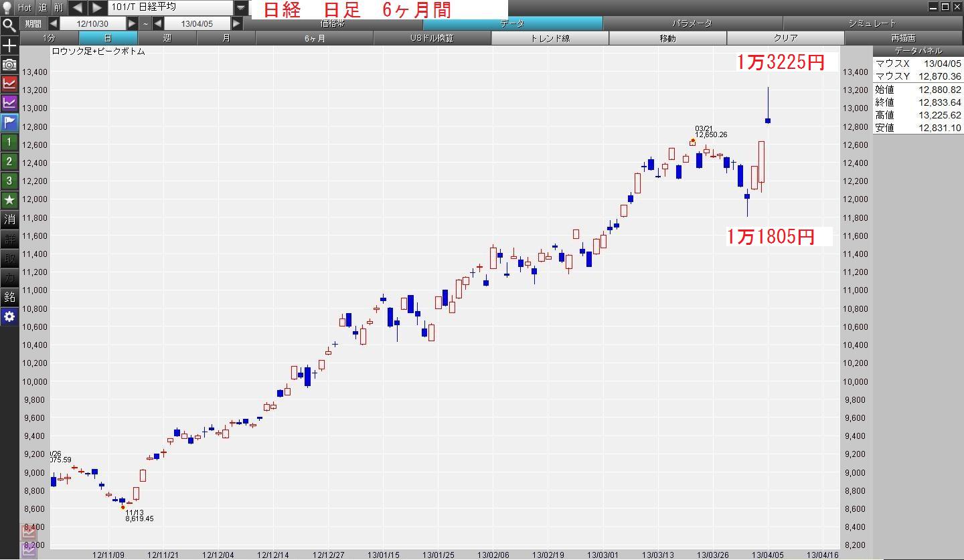Step start date 12/10/30 forward

pyautogui.click(x=132, y=23)
